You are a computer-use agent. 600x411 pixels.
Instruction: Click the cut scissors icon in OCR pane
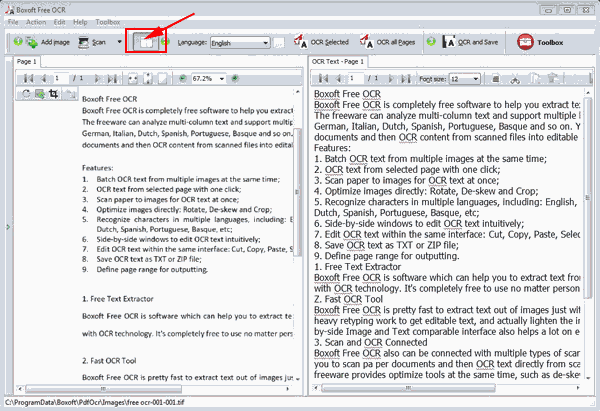pos(515,79)
